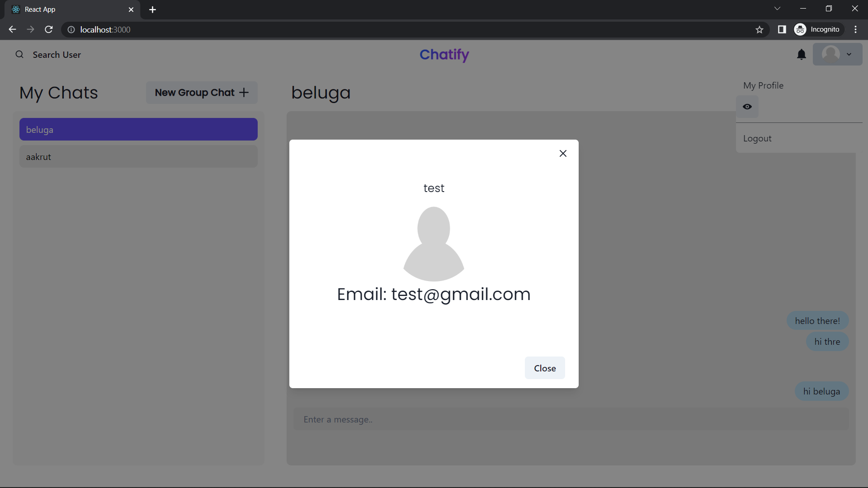The image size is (868, 488).
Task: Click the Close button on modal
Action: pyautogui.click(x=544, y=368)
